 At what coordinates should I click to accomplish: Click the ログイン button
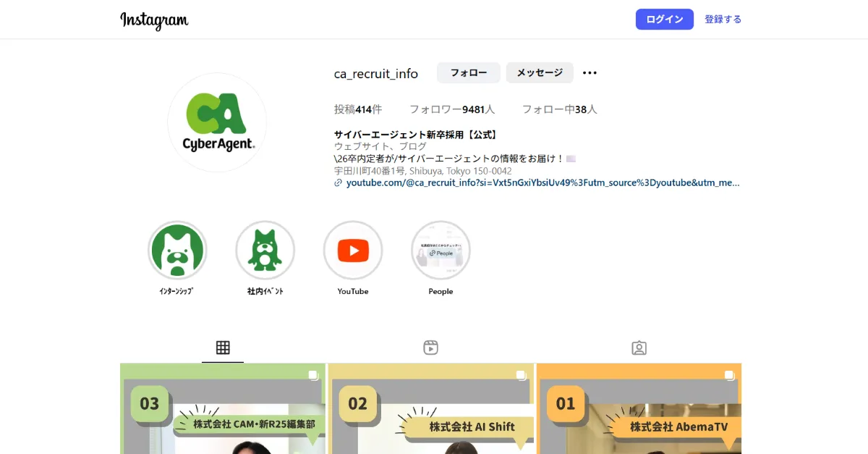coord(665,20)
